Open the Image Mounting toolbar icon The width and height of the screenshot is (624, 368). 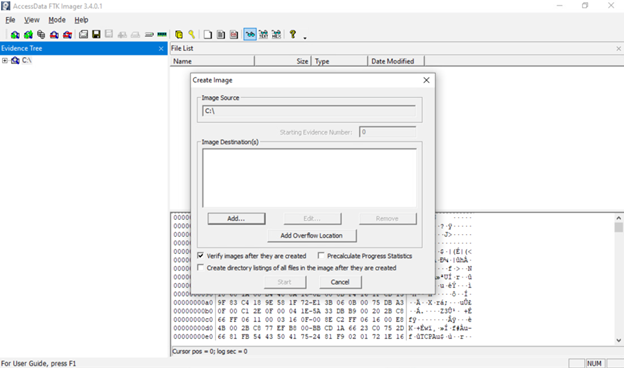[41, 35]
